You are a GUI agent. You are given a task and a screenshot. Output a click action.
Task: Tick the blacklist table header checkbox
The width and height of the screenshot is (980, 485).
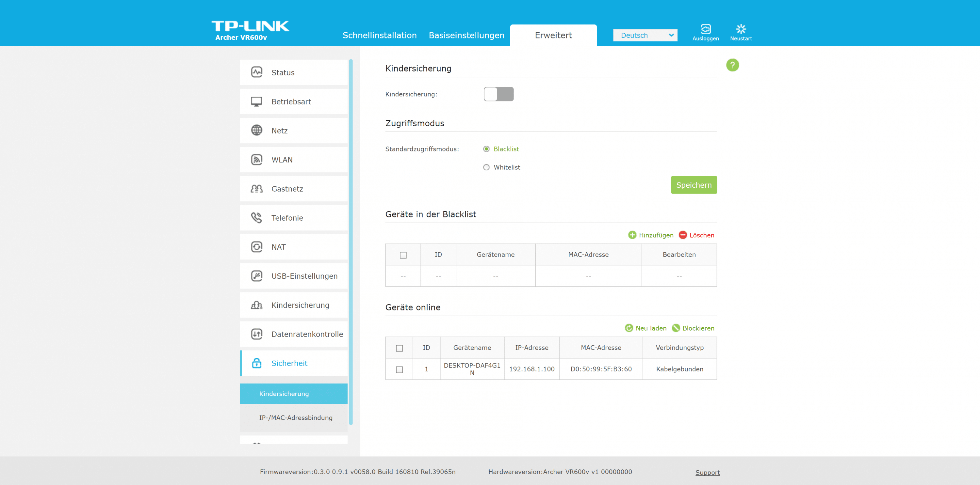403,255
